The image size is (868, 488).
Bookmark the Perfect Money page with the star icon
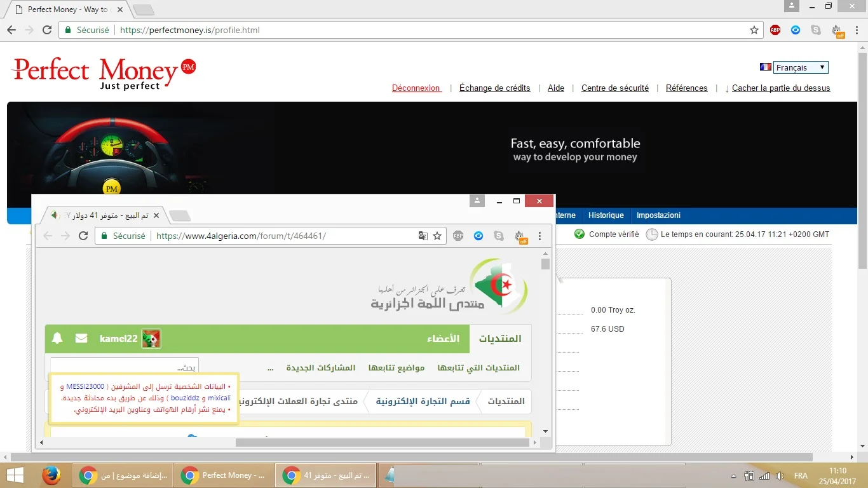[754, 30]
